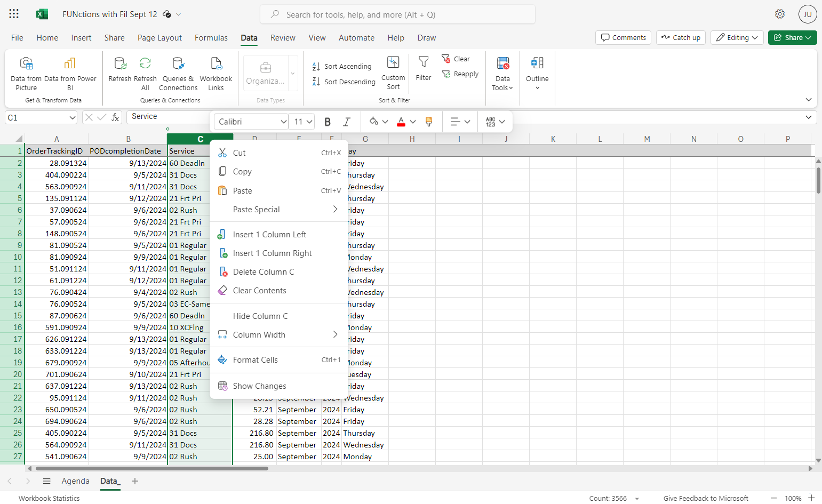Open the Editing mode button
The width and height of the screenshot is (822, 504).
pos(737,37)
